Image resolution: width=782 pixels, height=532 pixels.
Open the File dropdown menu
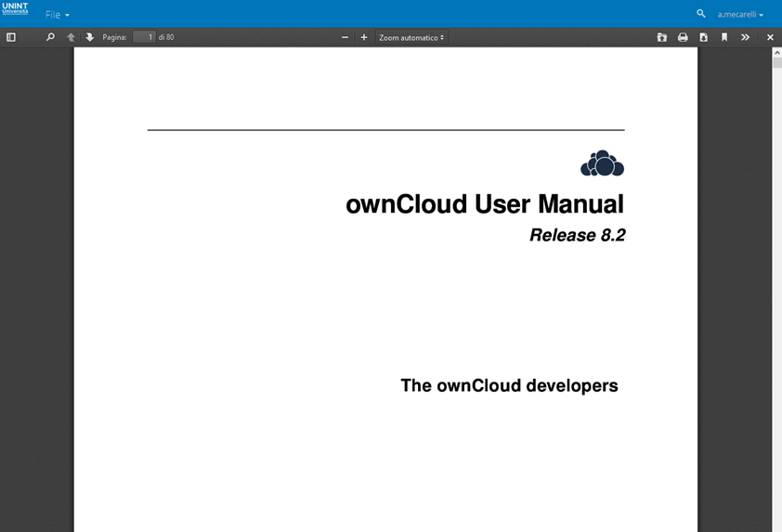57,15
